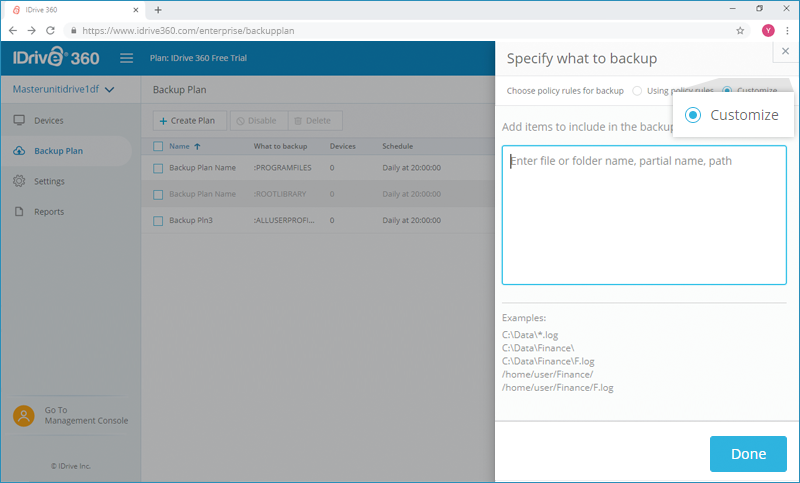The height and width of the screenshot is (483, 800).
Task: Click the example C:\Data\*.log text
Action: pos(530,335)
